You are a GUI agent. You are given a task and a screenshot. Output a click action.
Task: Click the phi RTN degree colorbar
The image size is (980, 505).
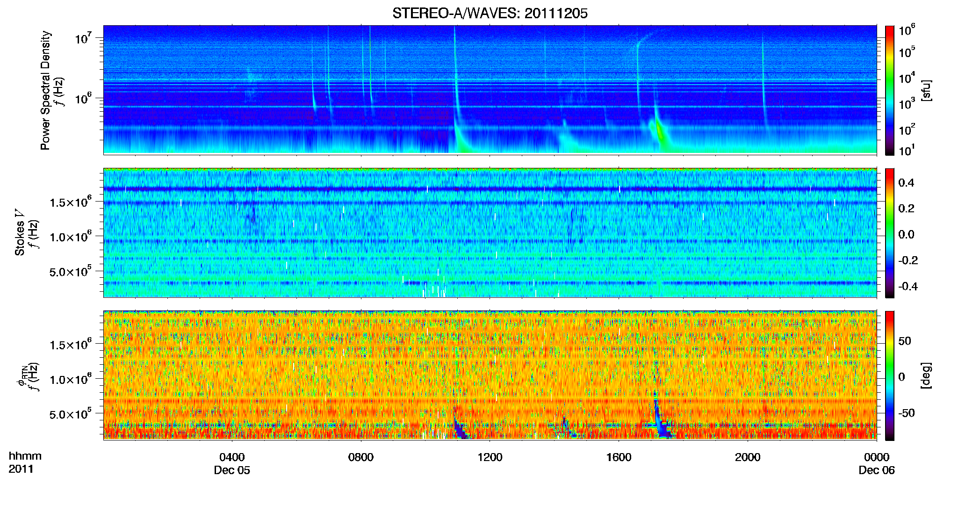pos(890,376)
